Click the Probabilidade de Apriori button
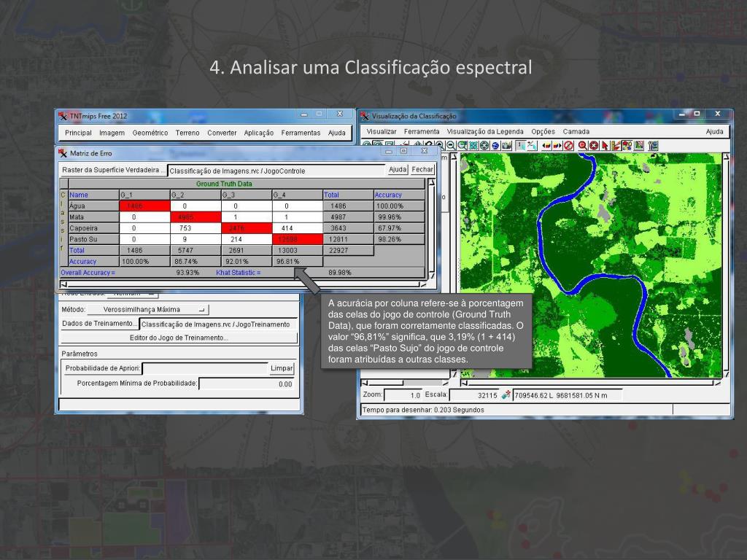The image size is (747, 560). point(103,368)
